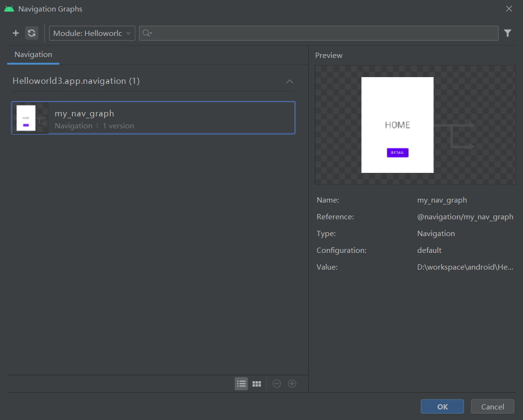
Task: Switch to the Navigation tab
Action: [x=34, y=55]
